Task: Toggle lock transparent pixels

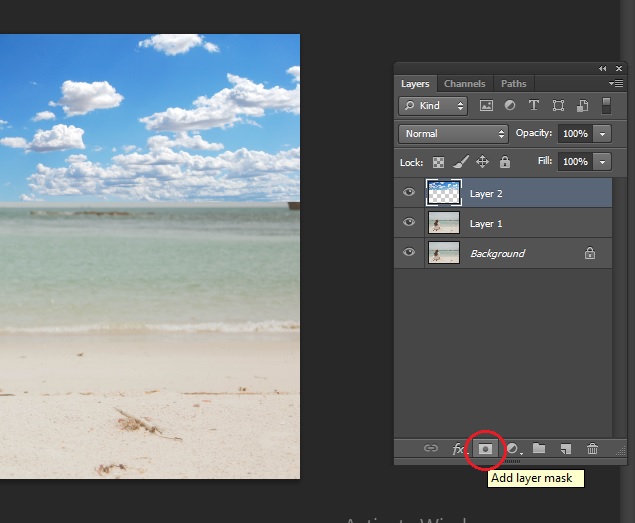Action: point(438,161)
